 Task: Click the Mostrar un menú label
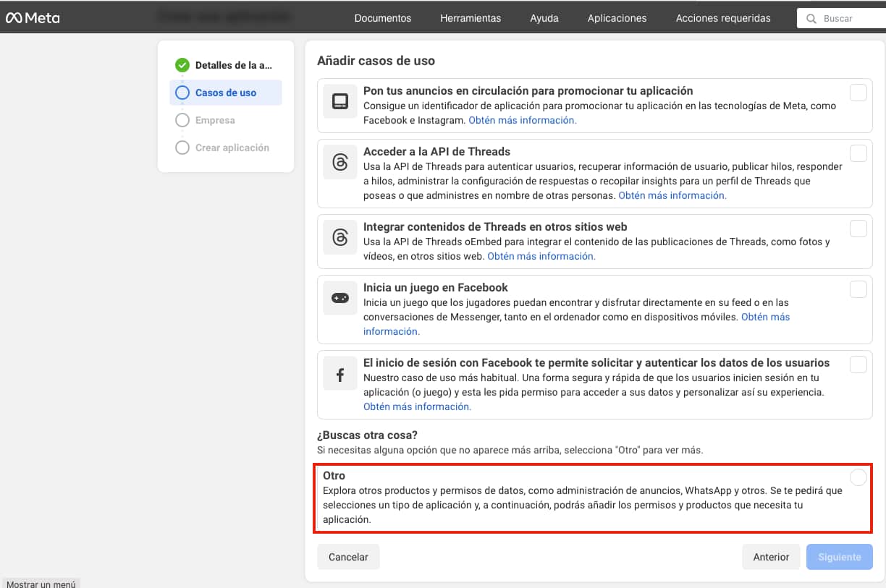(41, 583)
